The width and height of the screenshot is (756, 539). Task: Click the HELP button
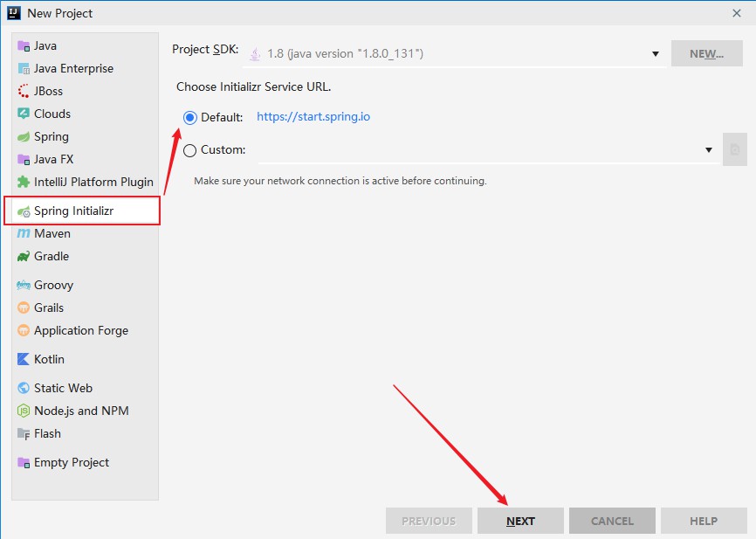704,521
